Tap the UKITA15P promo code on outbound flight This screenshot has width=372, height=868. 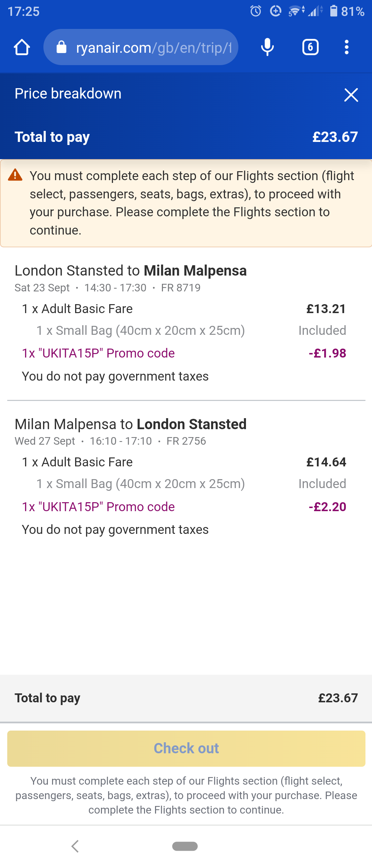click(x=99, y=353)
